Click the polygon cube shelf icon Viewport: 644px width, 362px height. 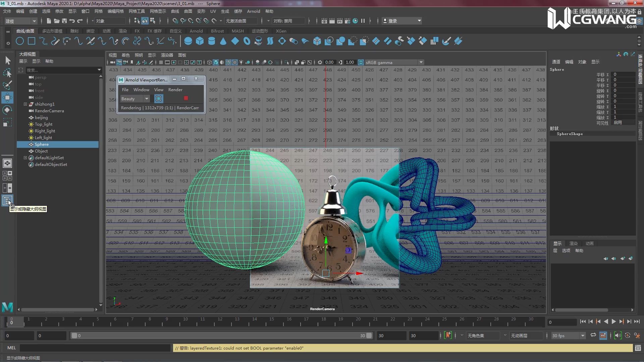click(200, 41)
